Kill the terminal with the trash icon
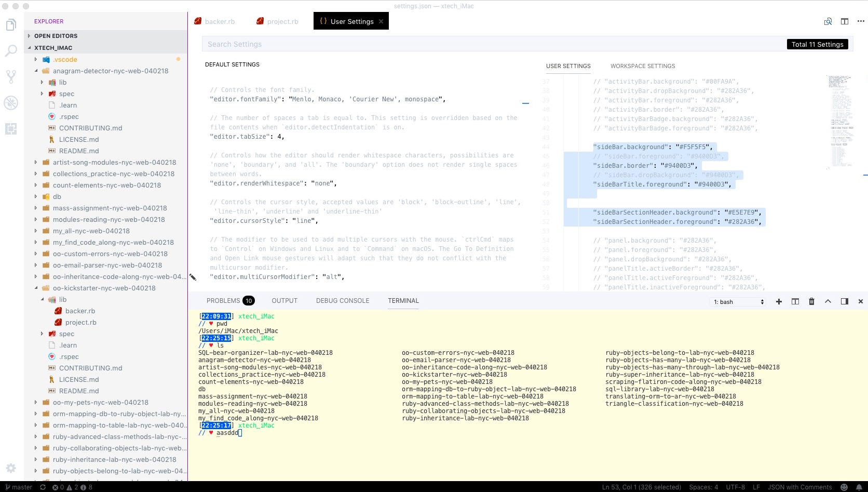 tap(811, 301)
